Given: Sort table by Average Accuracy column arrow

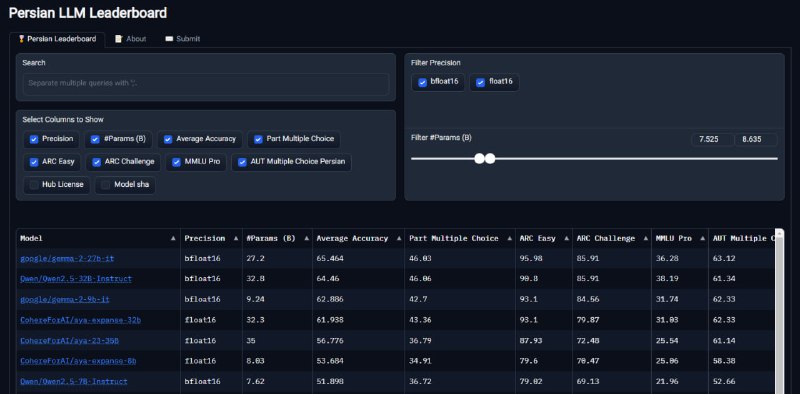Looking at the screenshot, I should coord(398,238).
